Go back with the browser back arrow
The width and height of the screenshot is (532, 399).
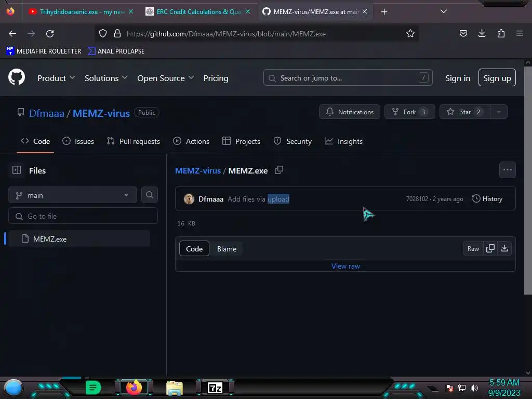click(12, 34)
